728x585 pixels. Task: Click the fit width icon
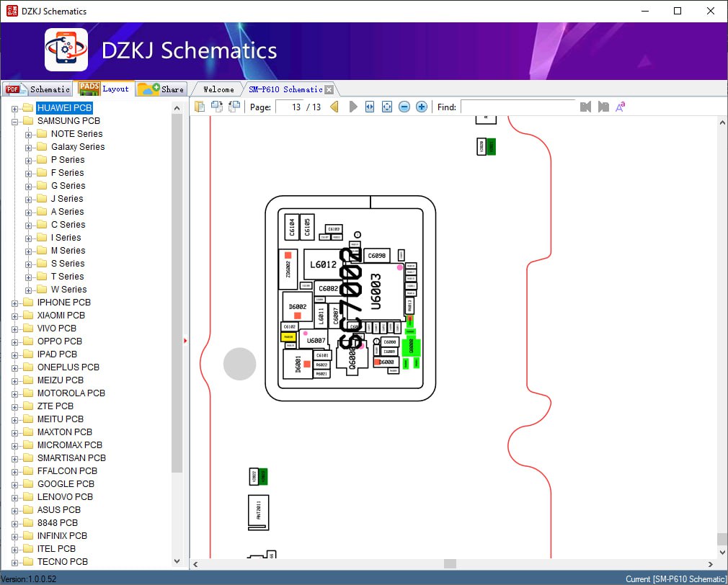(x=370, y=107)
